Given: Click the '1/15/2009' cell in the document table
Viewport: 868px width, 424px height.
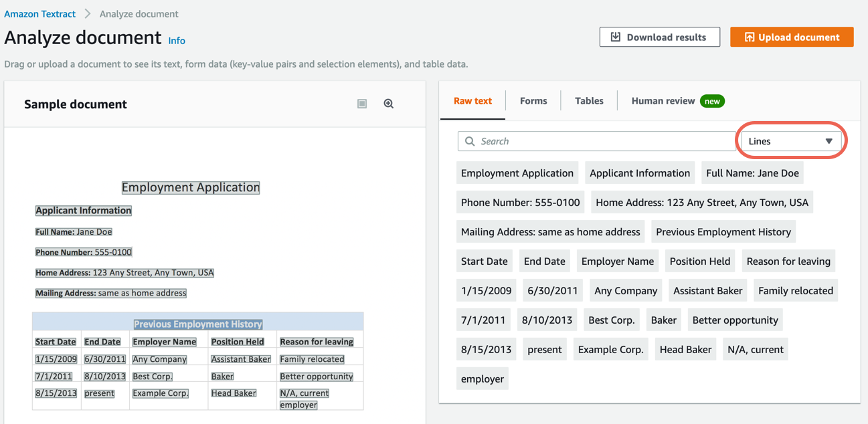Looking at the screenshot, I should 56,359.
